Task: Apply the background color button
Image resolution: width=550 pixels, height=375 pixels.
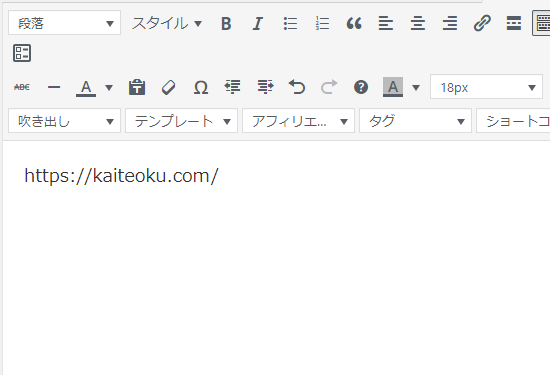Action: 393,87
